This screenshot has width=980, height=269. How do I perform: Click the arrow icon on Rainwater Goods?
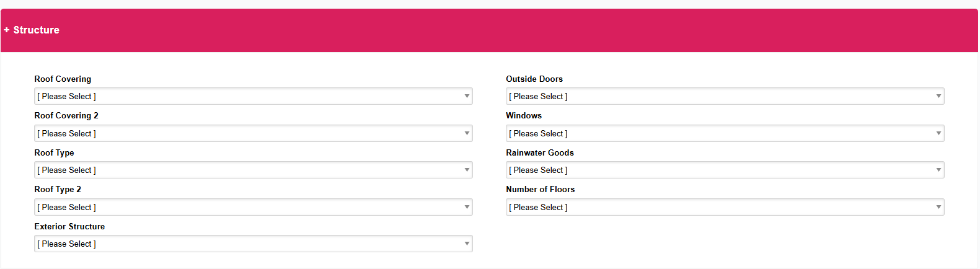tap(938, 170)
